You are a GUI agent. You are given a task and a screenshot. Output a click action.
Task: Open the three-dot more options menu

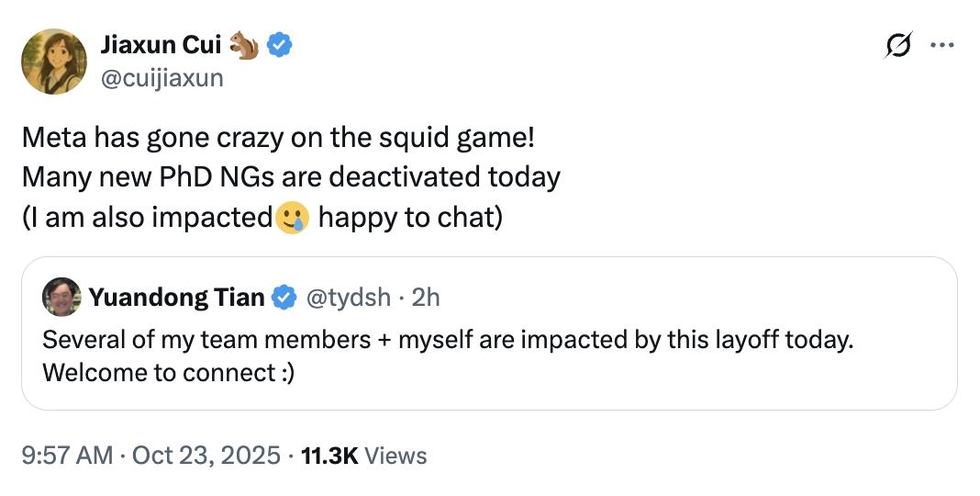click(x=941, y=44)
